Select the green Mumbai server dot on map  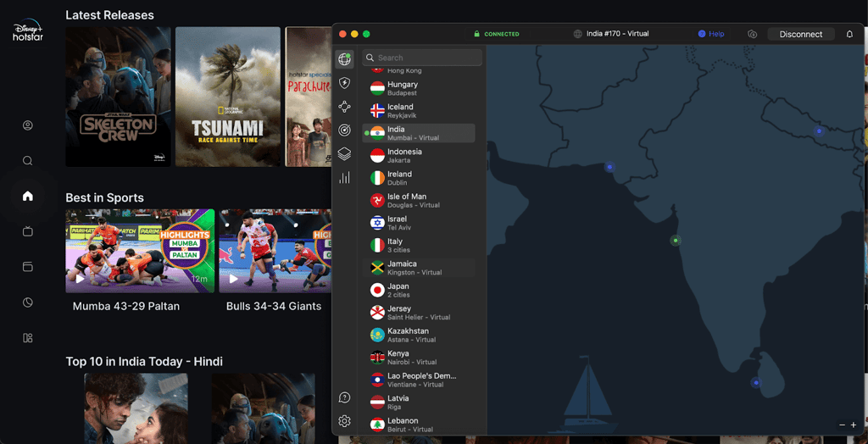pos(676,241)
